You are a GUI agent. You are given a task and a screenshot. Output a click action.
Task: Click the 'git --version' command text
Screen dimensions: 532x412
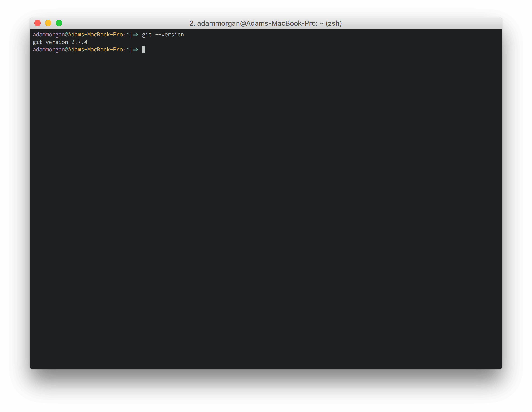click(x=163, y=35)
